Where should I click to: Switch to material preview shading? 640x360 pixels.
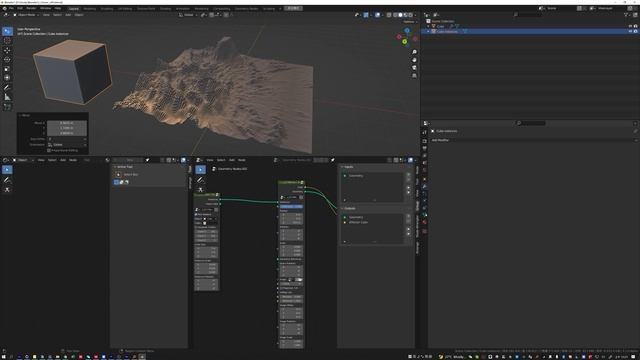(x=406, y=15)
